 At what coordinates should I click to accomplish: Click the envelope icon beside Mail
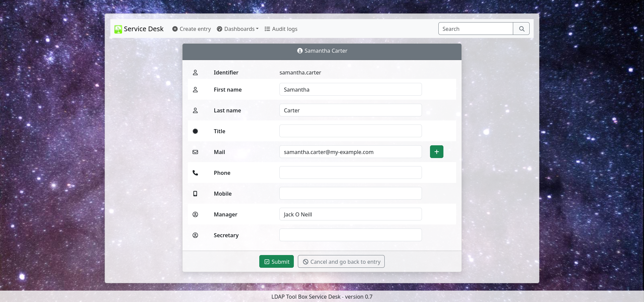click(195, 152)
